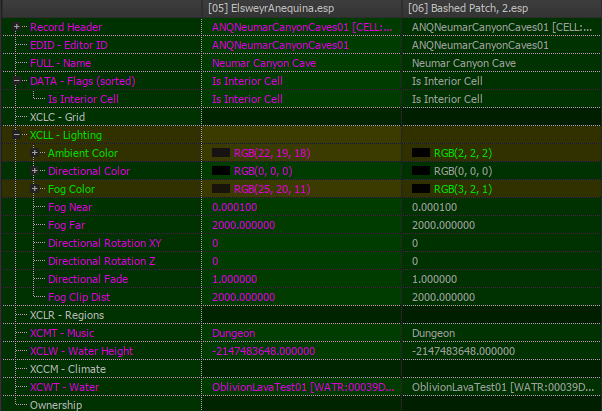Screen dimensions: 602x411
Task: Click Bashed Patch's OblivionLavaTest01 water reference
Action: pos(503,387)
